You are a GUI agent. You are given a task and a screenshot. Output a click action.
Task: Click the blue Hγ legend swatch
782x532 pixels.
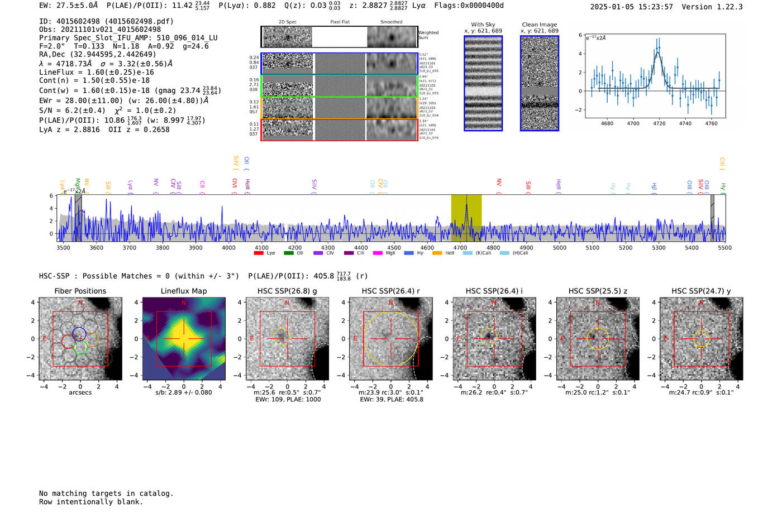click(409, 253)
